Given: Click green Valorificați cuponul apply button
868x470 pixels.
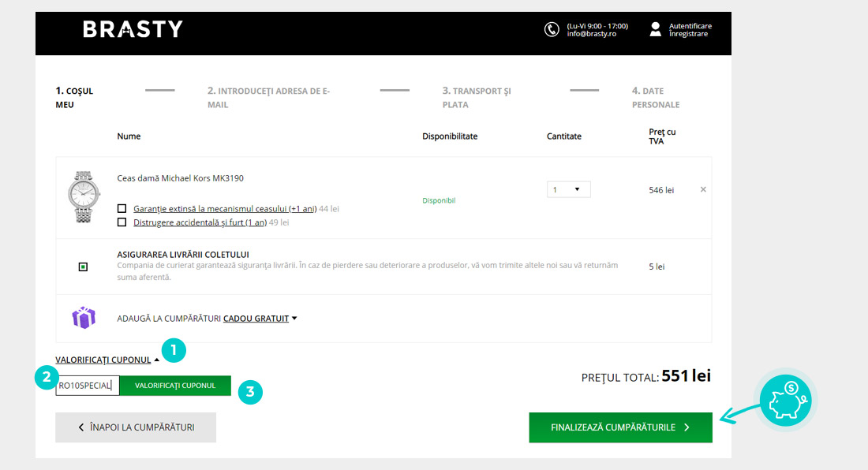Looking at the screenshot, I should point(175,386).
